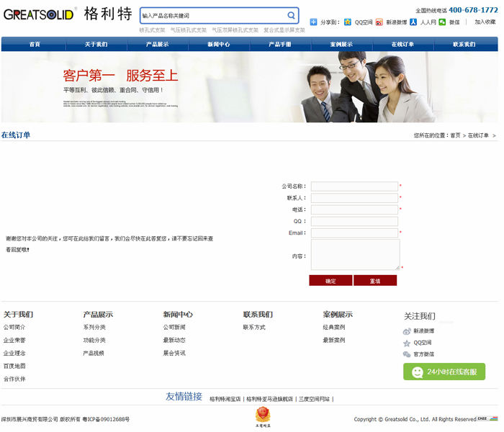Share to 人人网 via top icon
This screenshot has width=504, height=432.
click(x=413, y=22)
